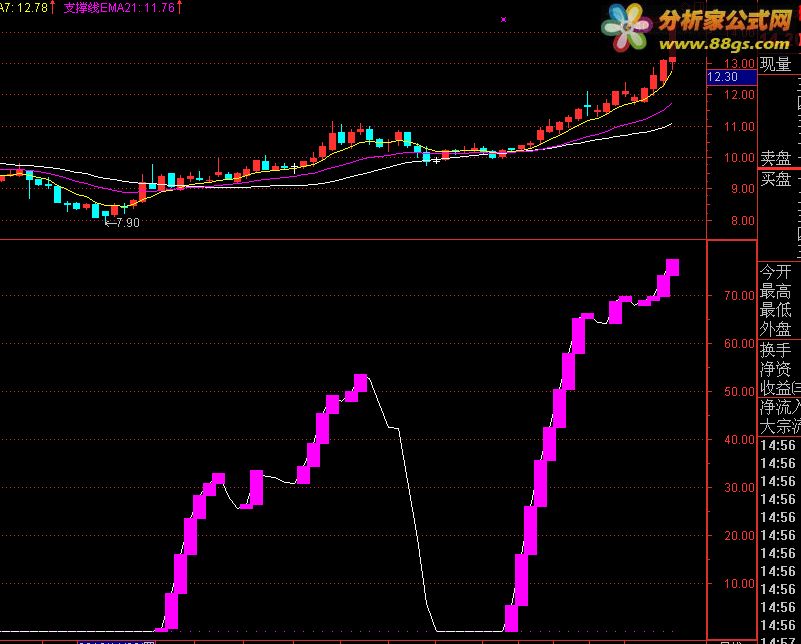Click the 净流入 field label
This screenshot has height=644, width=801.
(780, 407)
